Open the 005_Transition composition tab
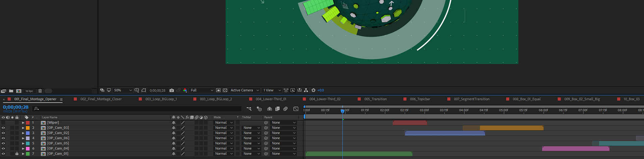The width and height of the screenshot is (644, 159). (375, 99)
